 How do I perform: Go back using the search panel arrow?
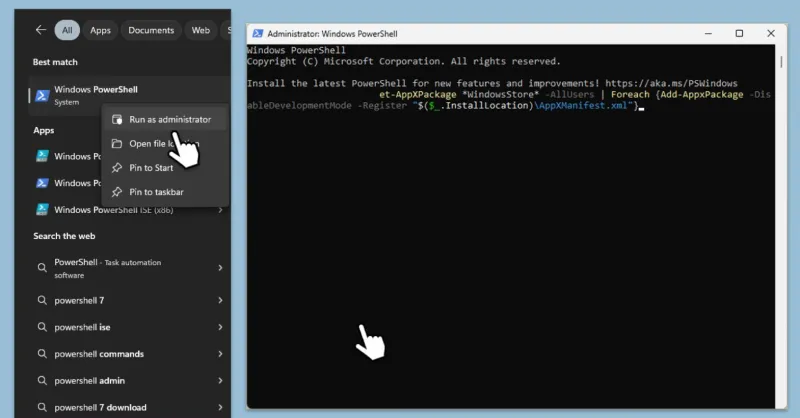click(x=41, y=30)
